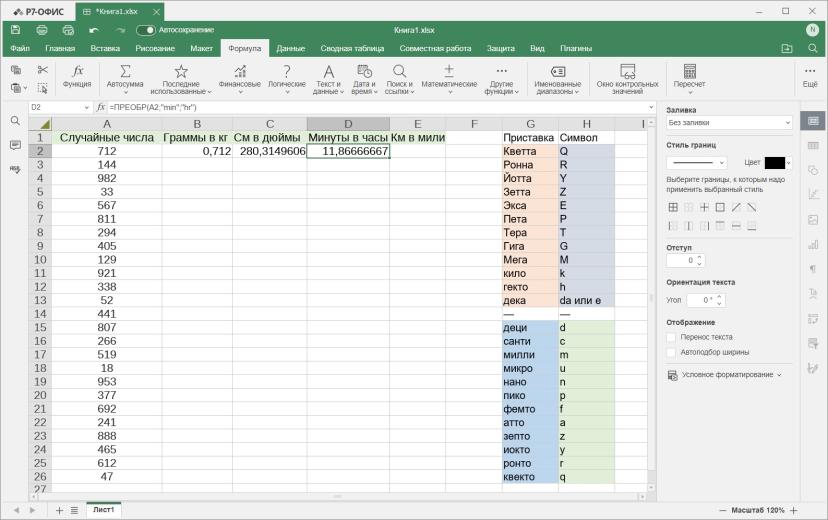Screen dimensions: 828x520
Task: Click the Пересчет calculator icon
Action: coord(690,71)
